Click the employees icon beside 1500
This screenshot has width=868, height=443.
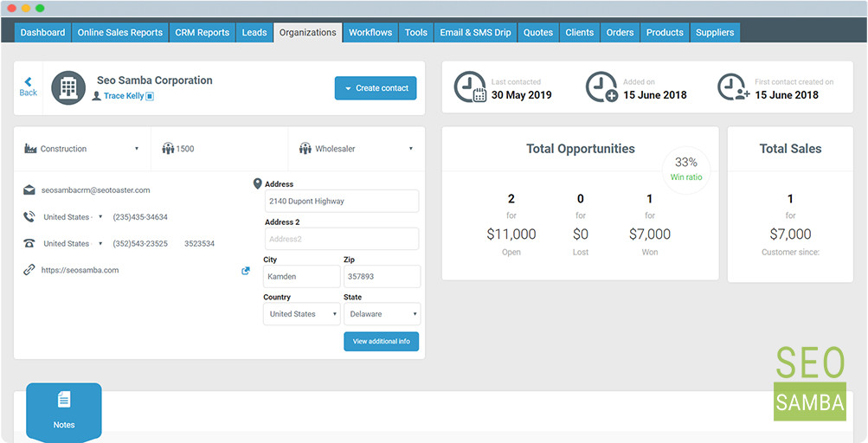(x=168, y=149)
